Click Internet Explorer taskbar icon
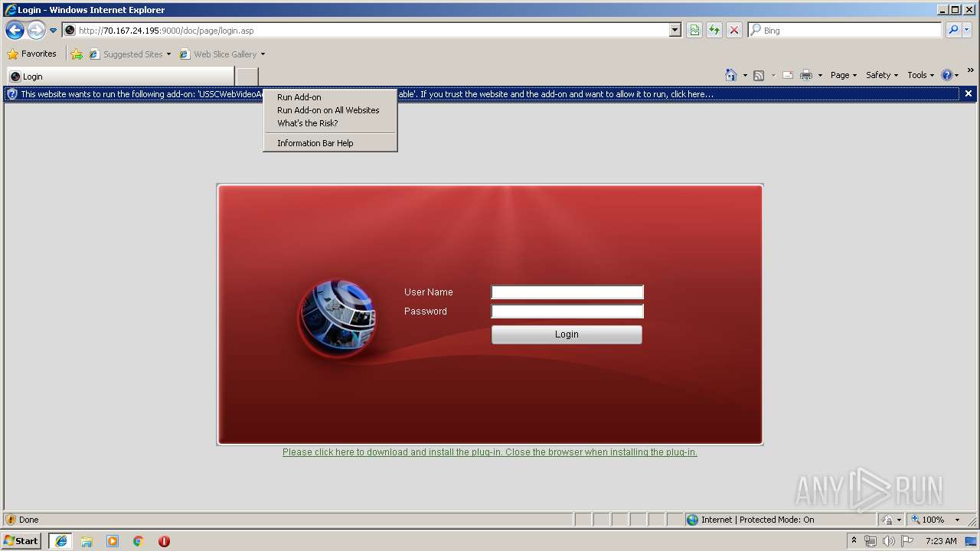Image resolution: width=980 pixels, height=551 pixels. [60, 541]
